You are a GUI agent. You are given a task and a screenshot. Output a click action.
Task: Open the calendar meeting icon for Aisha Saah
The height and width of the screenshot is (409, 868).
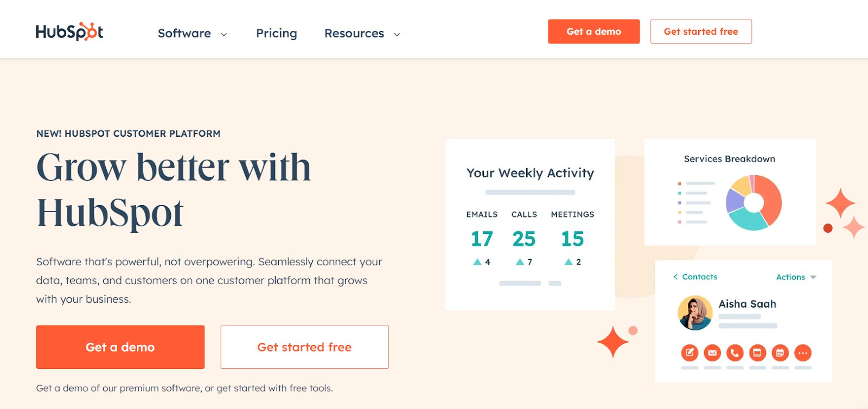point(781,353)
